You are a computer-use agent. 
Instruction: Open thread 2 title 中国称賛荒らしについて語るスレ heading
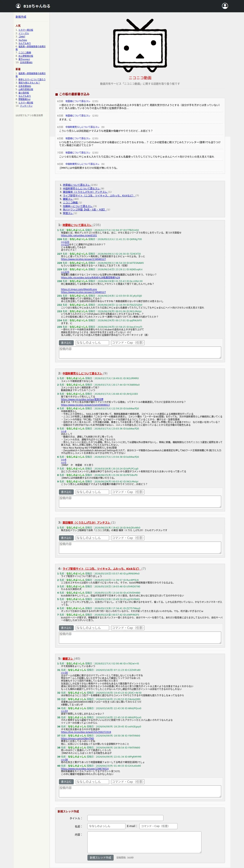(x=83, y=373)
